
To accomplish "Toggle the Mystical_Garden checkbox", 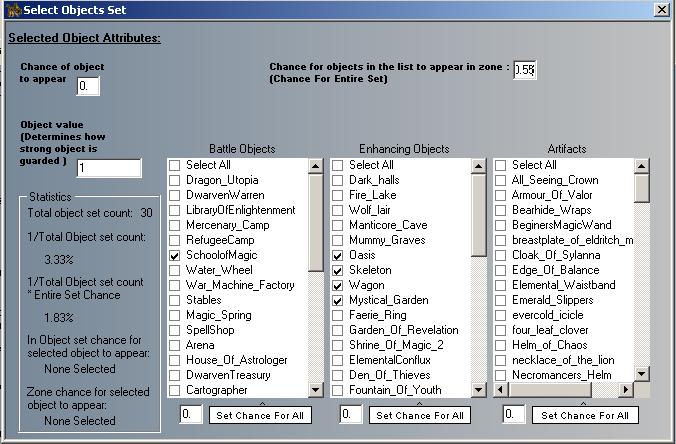I will coord(339,300).
